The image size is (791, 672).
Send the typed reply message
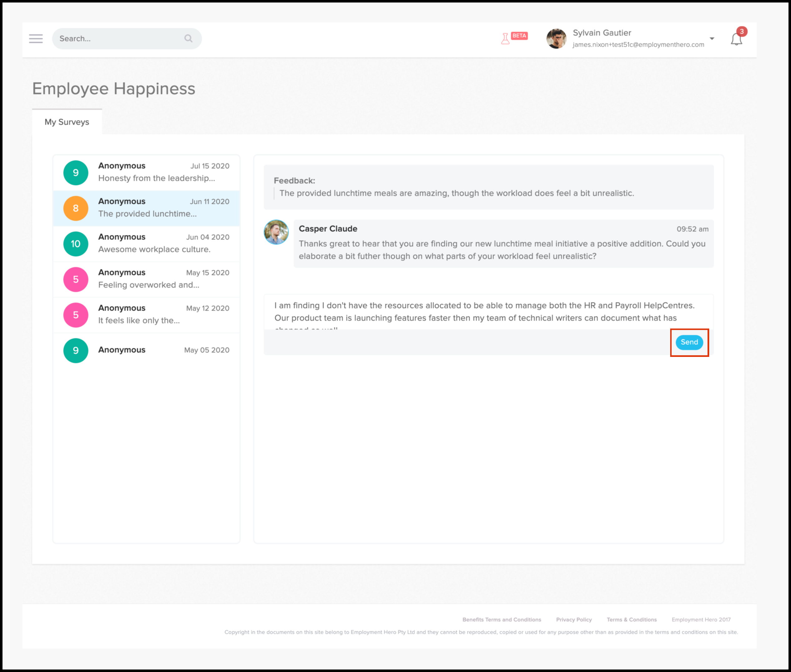coord(689,342)
